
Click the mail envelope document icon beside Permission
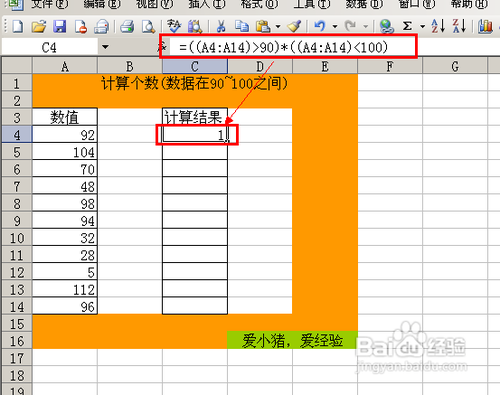pos(101,26)
